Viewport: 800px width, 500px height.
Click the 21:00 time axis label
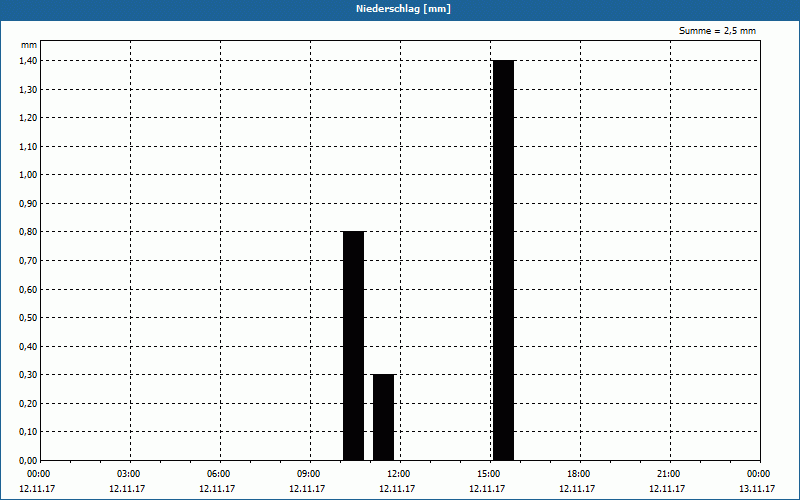click(x=670, y=474)
